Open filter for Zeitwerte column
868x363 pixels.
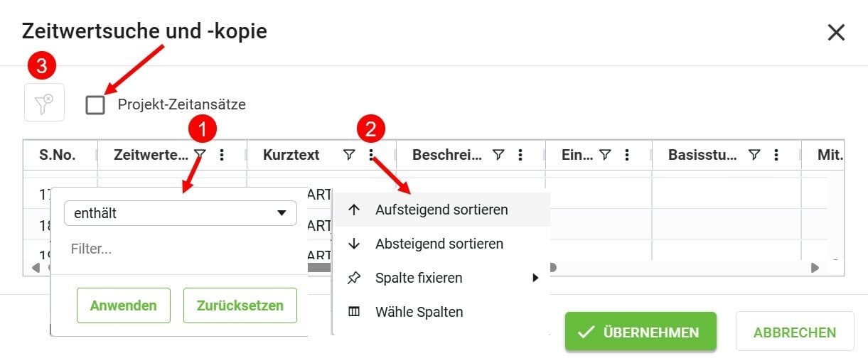click(200, 154)
